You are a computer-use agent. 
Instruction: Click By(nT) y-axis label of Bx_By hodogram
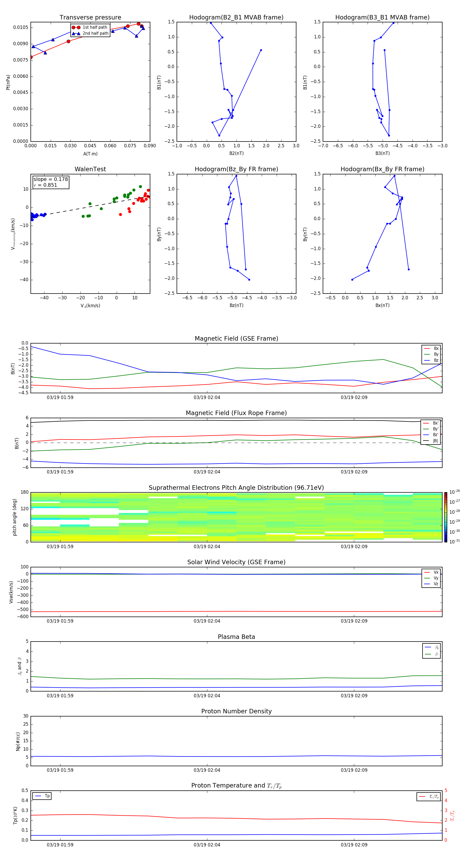(x=305, y=234)
